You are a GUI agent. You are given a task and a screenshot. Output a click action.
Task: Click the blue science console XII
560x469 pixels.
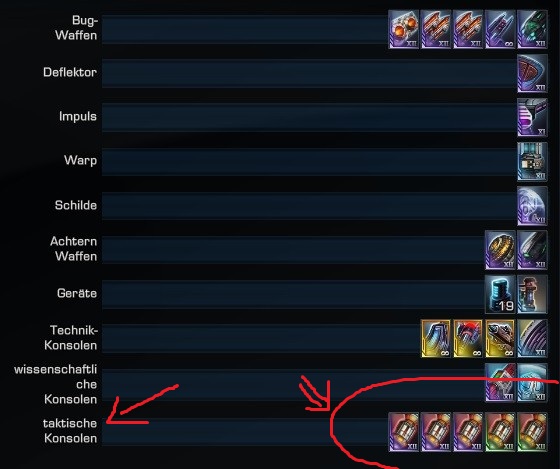[532, 383]
